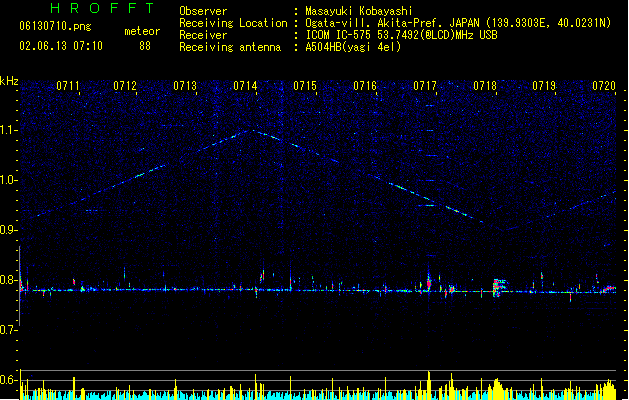Click the 0713 time marker
Screen dimensions: 629x400
(x=185, y=86)
